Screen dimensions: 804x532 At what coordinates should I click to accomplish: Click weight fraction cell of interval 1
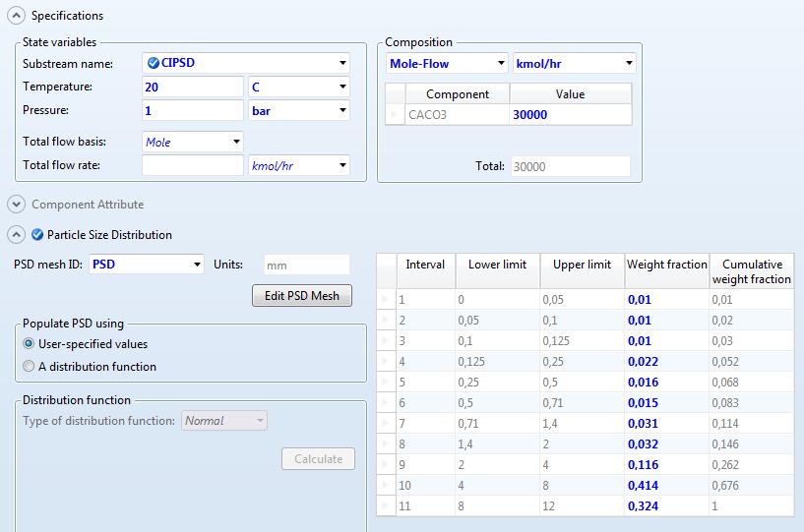[x=666, y=299]
